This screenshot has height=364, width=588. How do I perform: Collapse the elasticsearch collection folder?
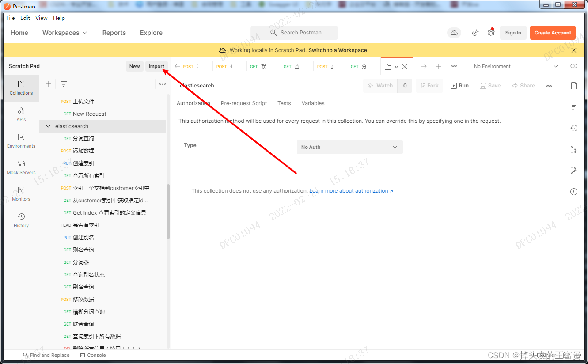coord(48,126)
